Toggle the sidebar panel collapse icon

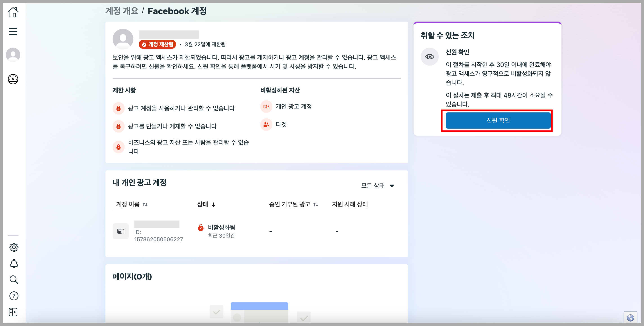pos(13,312)
